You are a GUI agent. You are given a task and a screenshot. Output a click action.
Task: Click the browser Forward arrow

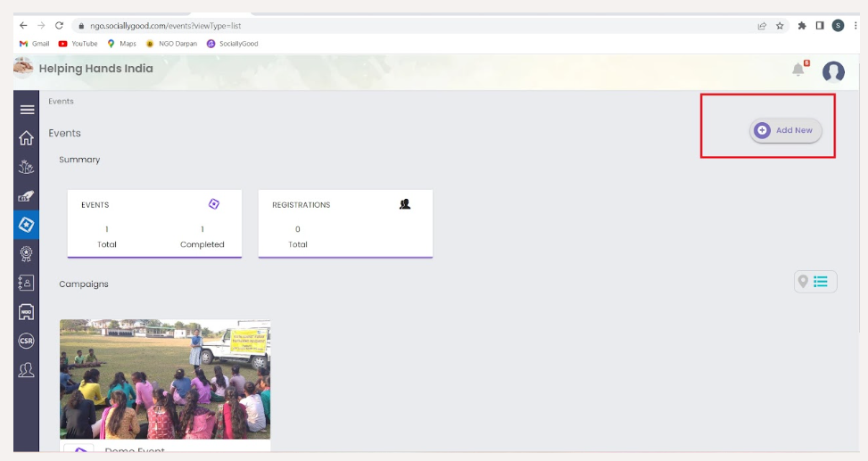tap(41, 26)
